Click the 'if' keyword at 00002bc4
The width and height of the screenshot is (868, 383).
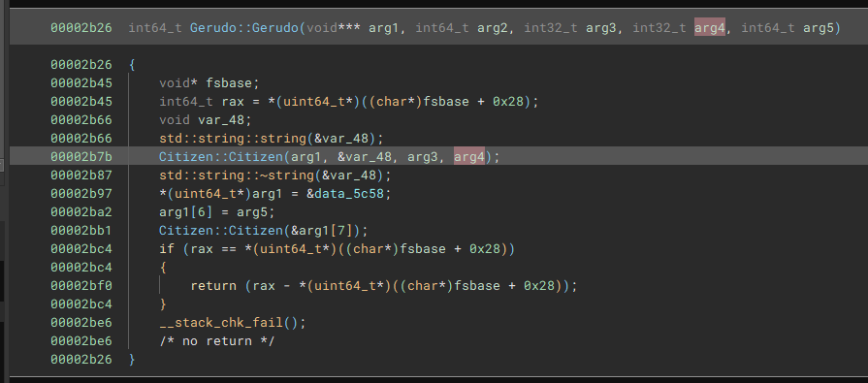[x=167, y=249]
